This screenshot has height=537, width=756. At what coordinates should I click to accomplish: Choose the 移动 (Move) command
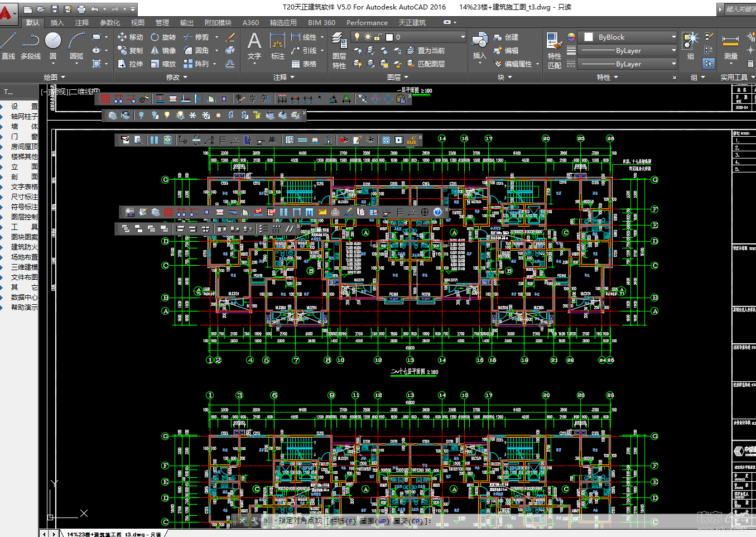(x=131, y=37)
